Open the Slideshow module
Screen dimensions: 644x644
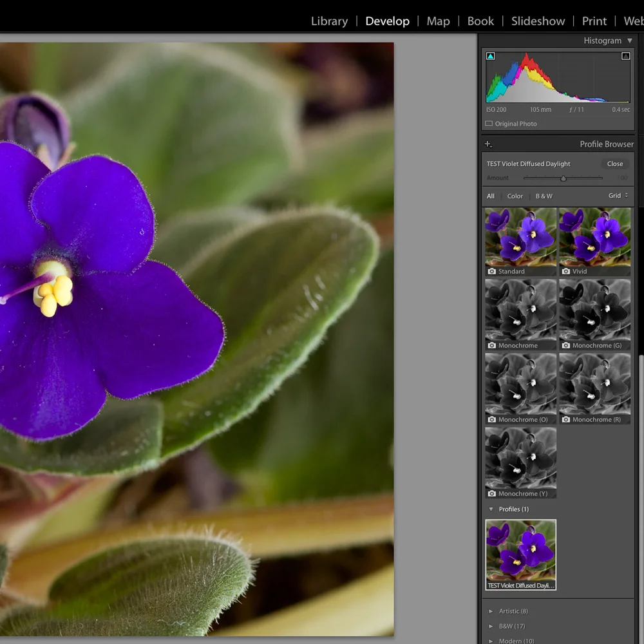[x=538, y=21]
